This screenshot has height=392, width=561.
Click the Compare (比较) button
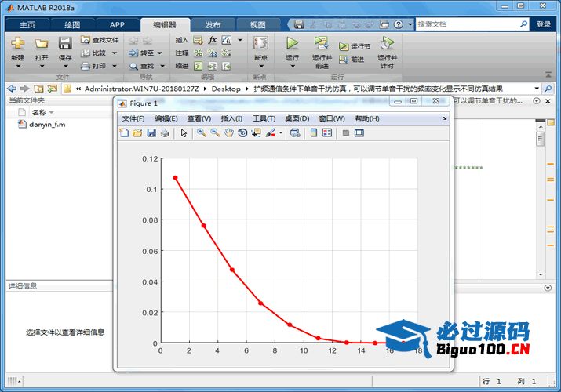point(93,53)
